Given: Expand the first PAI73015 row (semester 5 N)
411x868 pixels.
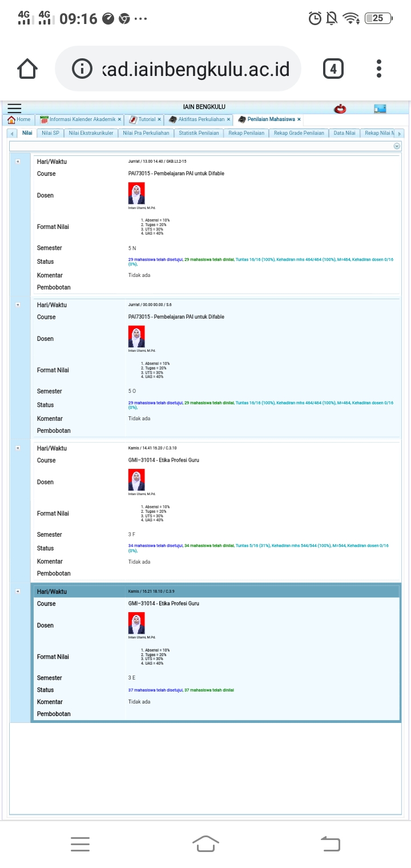Looking at the screenshot, I should [x=18, y=162].
